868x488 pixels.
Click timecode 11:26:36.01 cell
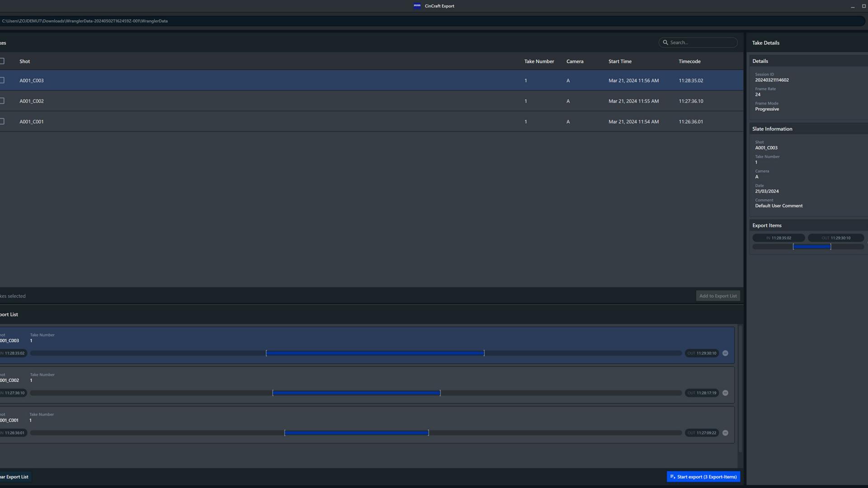point(691,122)
